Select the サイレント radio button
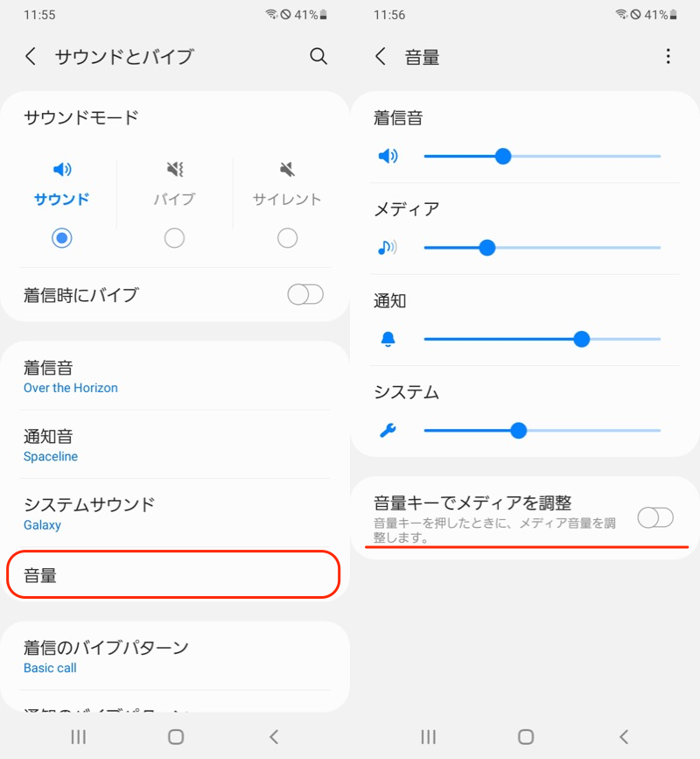 coord(287,238)
